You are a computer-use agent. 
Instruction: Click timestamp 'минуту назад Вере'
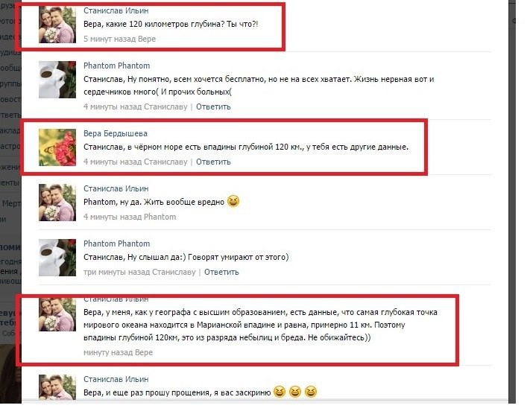[x=118, y=352]
